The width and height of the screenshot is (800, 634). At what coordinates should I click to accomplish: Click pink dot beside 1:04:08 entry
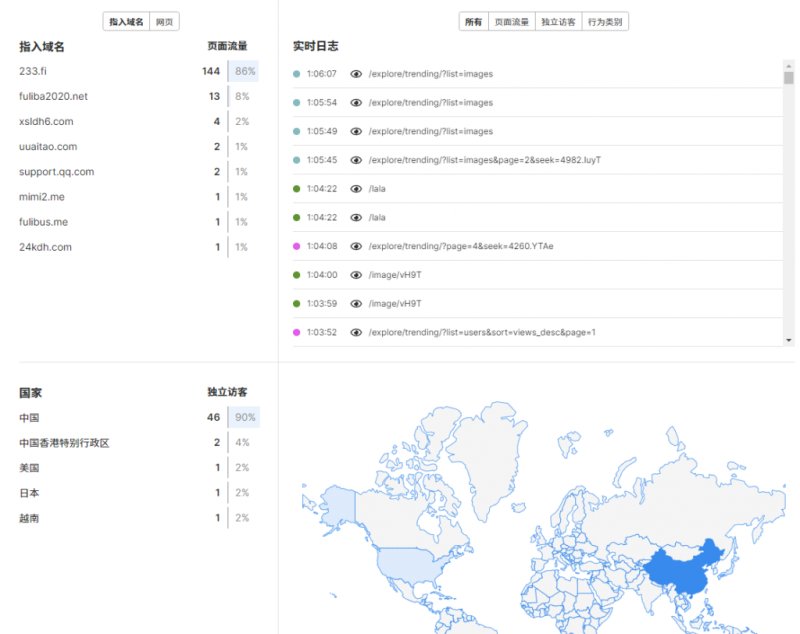click(x=296, y=246)
